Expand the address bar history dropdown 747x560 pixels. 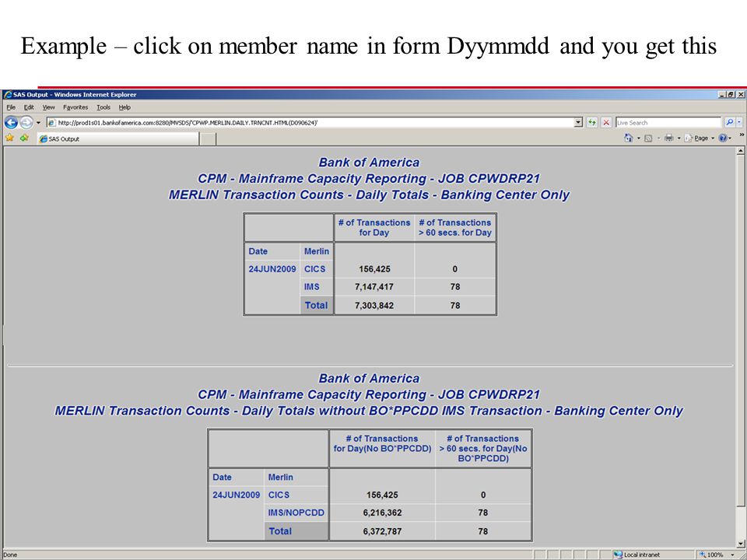click(578, 122)
